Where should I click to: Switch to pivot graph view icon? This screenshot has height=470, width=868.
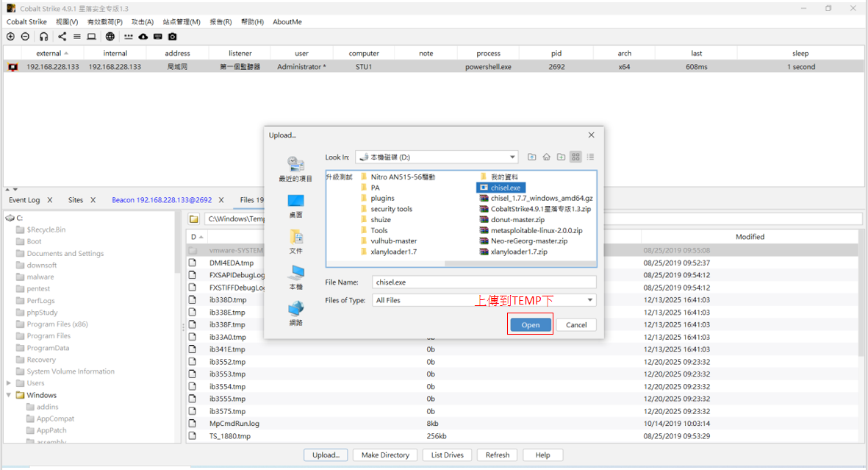[62, 37]
